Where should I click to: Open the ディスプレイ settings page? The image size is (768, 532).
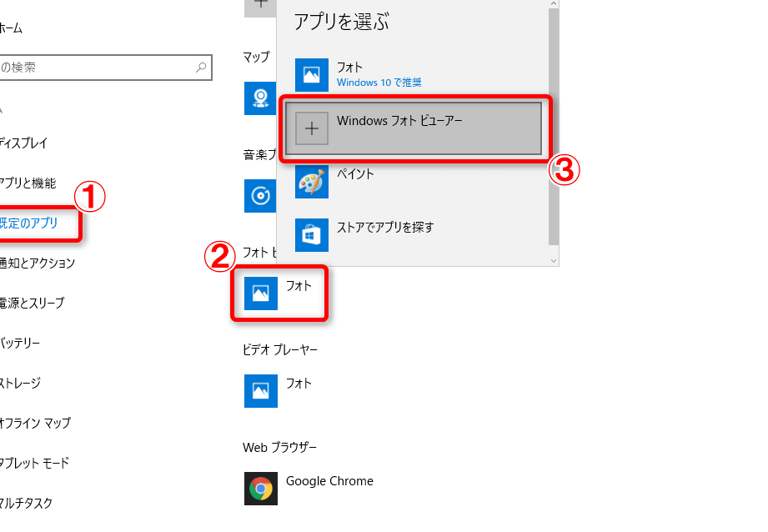(x=23, y=143)
